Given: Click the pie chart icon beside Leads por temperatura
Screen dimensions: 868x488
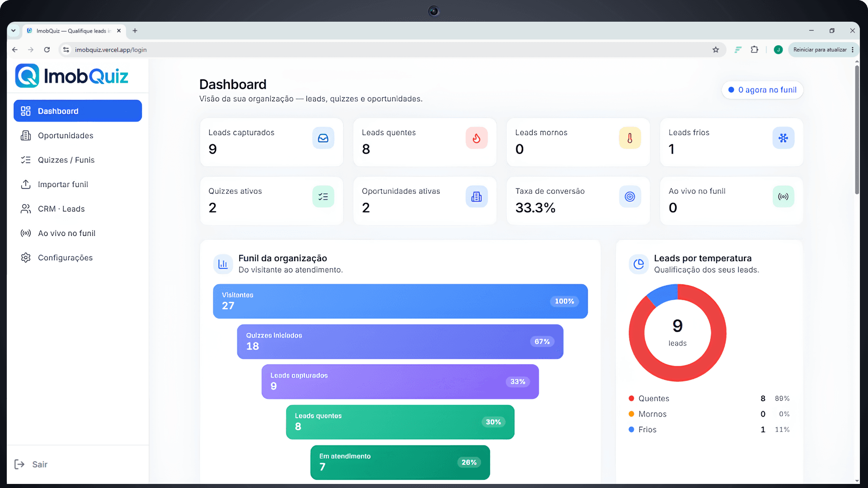Looking at the screenshot, I should click(x=639, y=264).
